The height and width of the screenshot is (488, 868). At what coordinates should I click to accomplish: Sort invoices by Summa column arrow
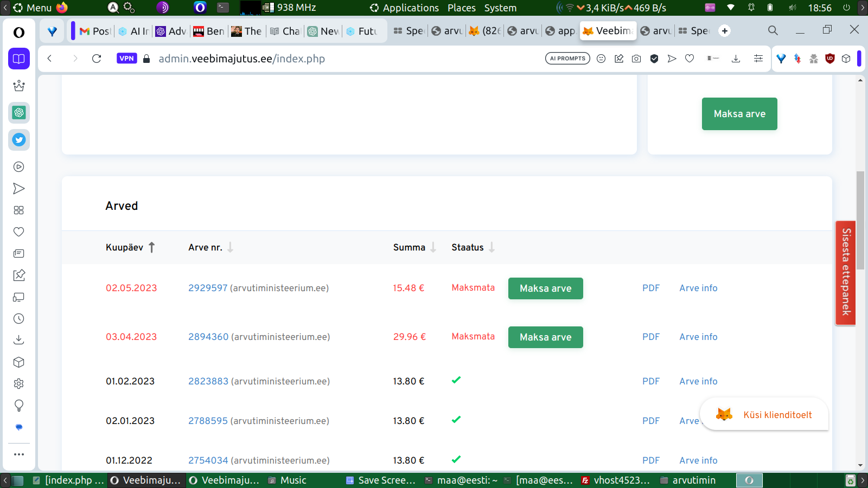[433, 247]
